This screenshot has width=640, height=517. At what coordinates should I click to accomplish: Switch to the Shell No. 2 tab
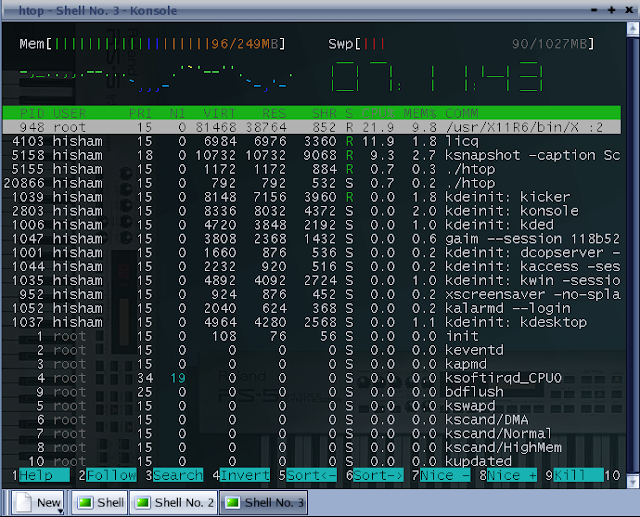click(174, 502)
